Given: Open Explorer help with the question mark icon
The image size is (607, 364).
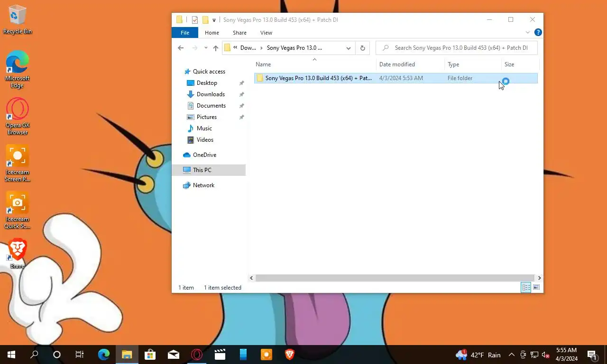Looking at the screenshot, I should (x=538, y=33).
